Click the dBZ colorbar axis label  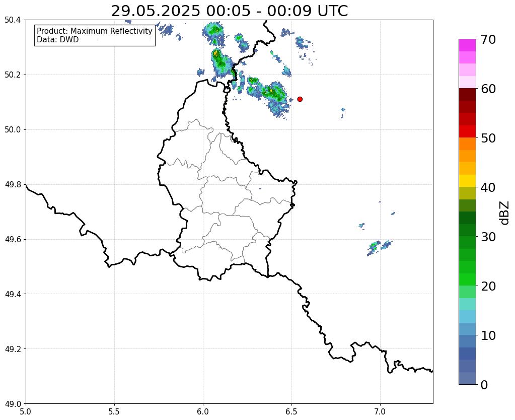pyautogui.click(x=505, y=213)
